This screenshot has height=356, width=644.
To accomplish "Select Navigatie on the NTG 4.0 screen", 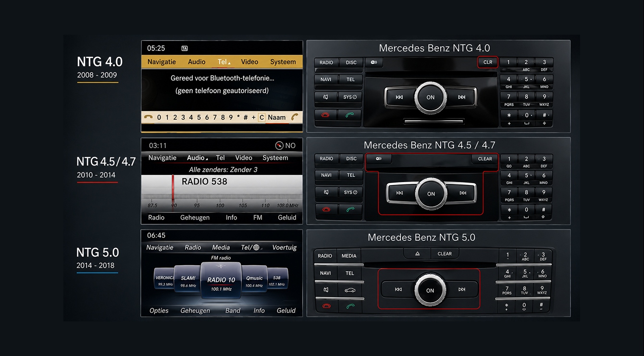I will click(x=161, y=62).
